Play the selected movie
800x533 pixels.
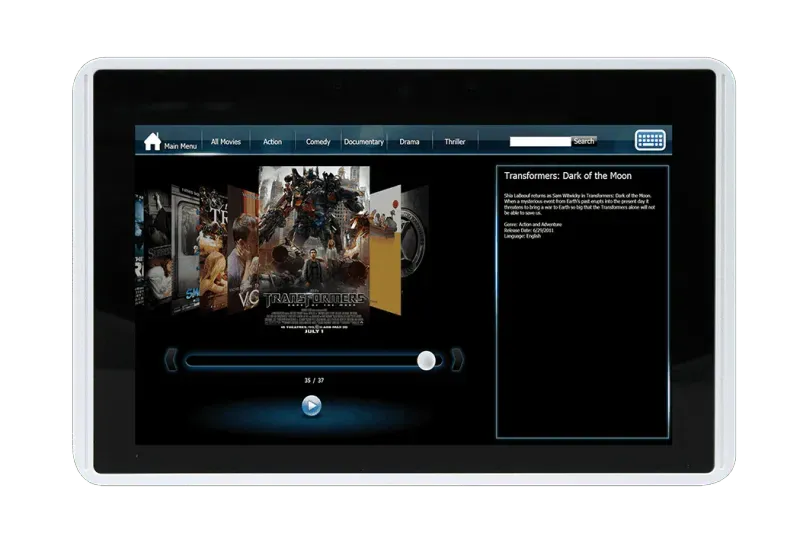coord(311,406)
